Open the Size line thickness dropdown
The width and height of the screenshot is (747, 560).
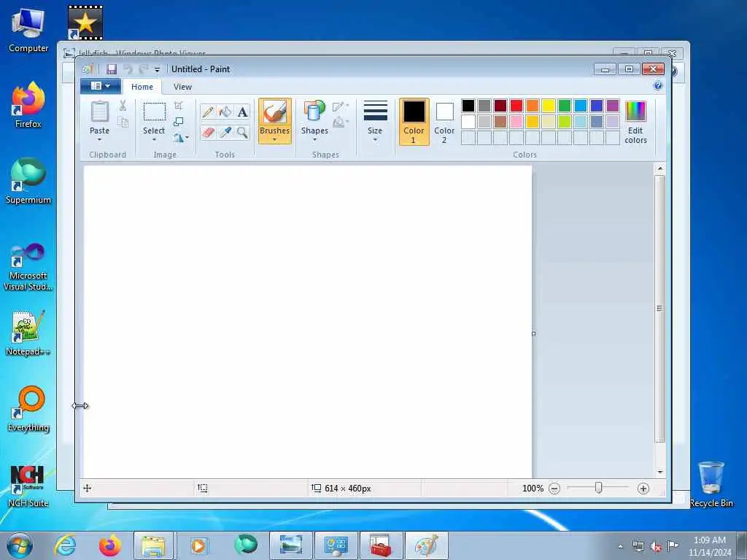click(375, 121)
